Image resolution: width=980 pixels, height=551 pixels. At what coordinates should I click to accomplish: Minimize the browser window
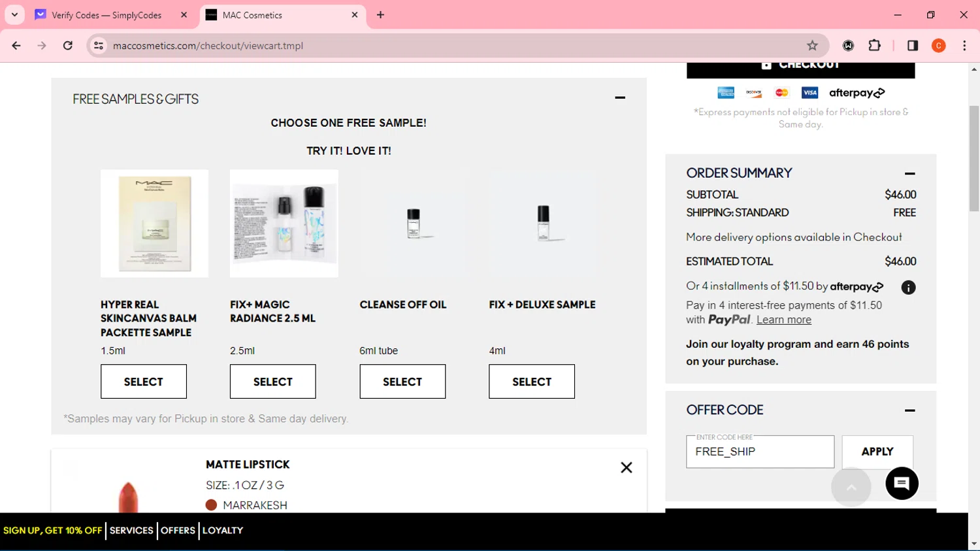click(x=898, y=14)
